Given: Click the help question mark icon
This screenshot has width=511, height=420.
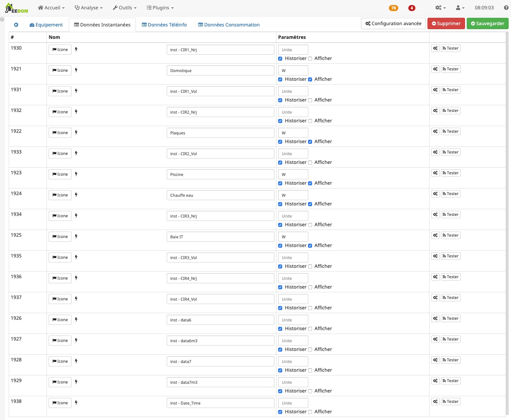Looking at the screenshot, I should (x=506, y=8).
